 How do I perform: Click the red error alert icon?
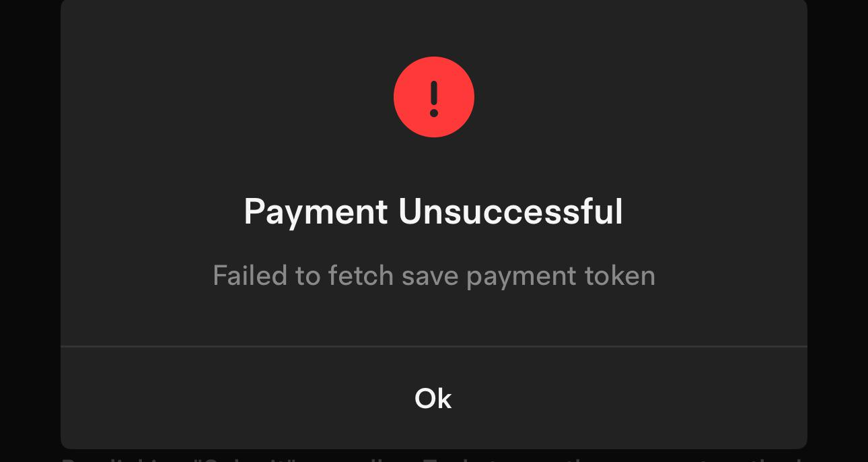pyautogui.click(x=434, y=97)
